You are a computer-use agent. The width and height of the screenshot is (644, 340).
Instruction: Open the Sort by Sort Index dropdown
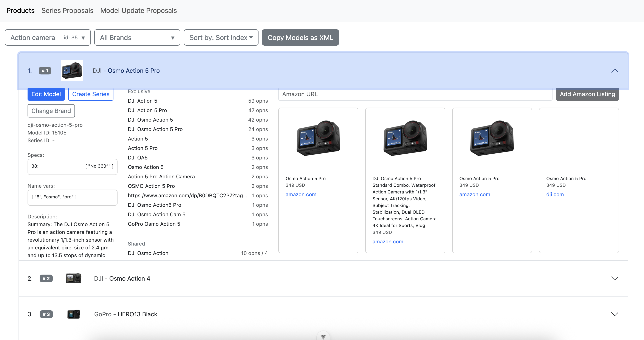pos(221,37)
